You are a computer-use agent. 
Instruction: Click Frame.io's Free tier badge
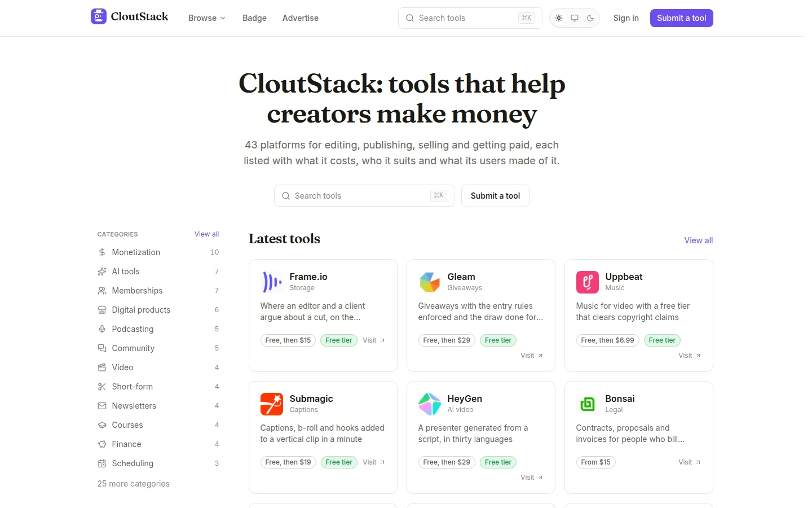[x=339, y=340]
